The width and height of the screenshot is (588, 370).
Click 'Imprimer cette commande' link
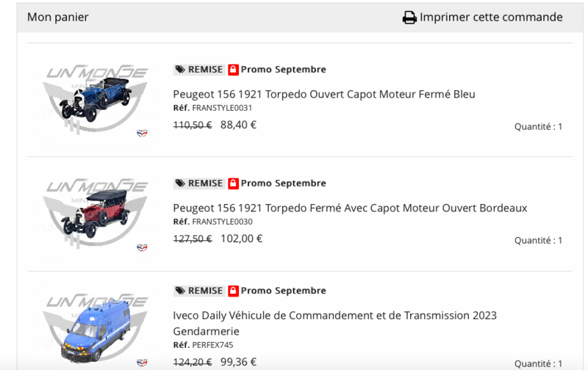coord(491,18)
